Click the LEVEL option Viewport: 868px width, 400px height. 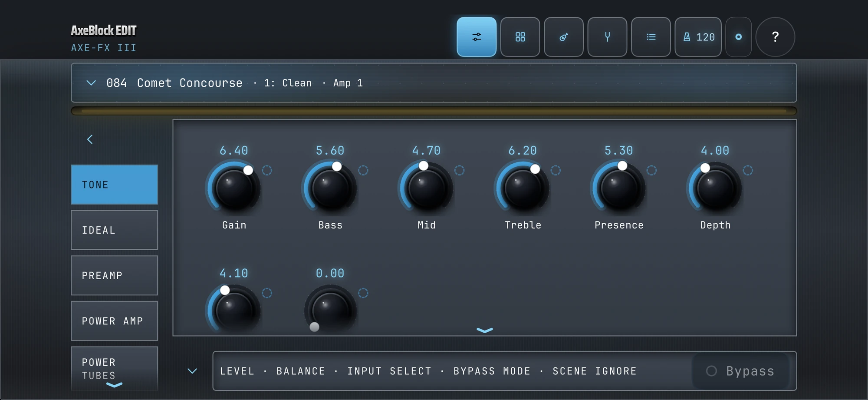237,371
